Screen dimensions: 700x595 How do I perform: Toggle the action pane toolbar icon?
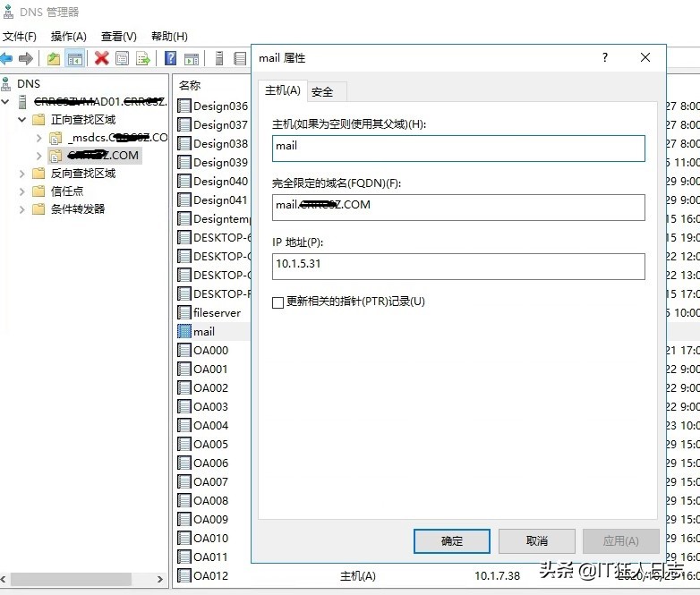pos(192,58)
